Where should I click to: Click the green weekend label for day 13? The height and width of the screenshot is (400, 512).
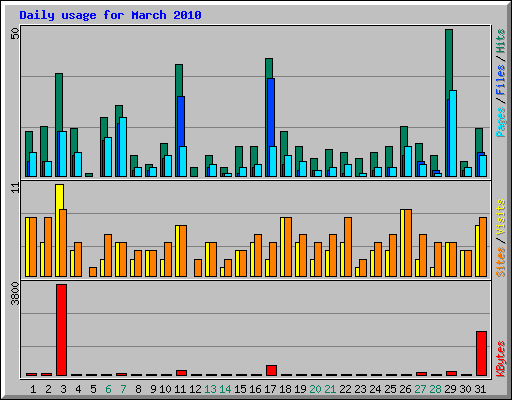point(210,389)
